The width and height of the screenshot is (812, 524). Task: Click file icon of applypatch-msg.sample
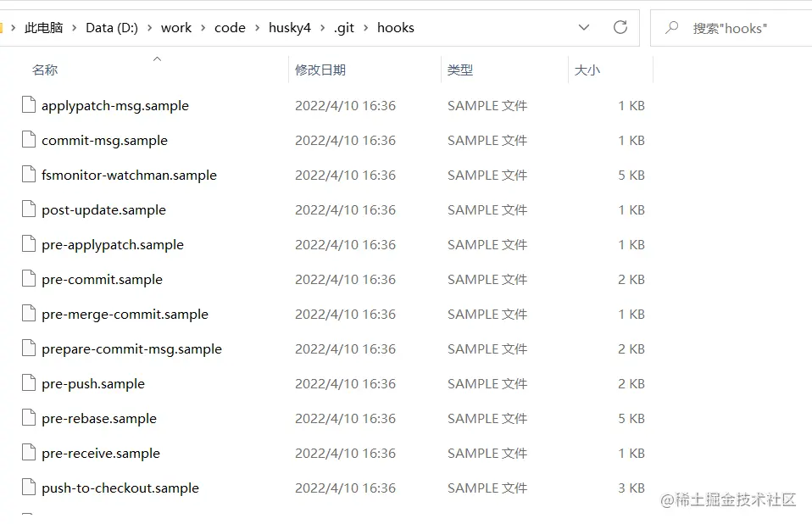point(29,104)
